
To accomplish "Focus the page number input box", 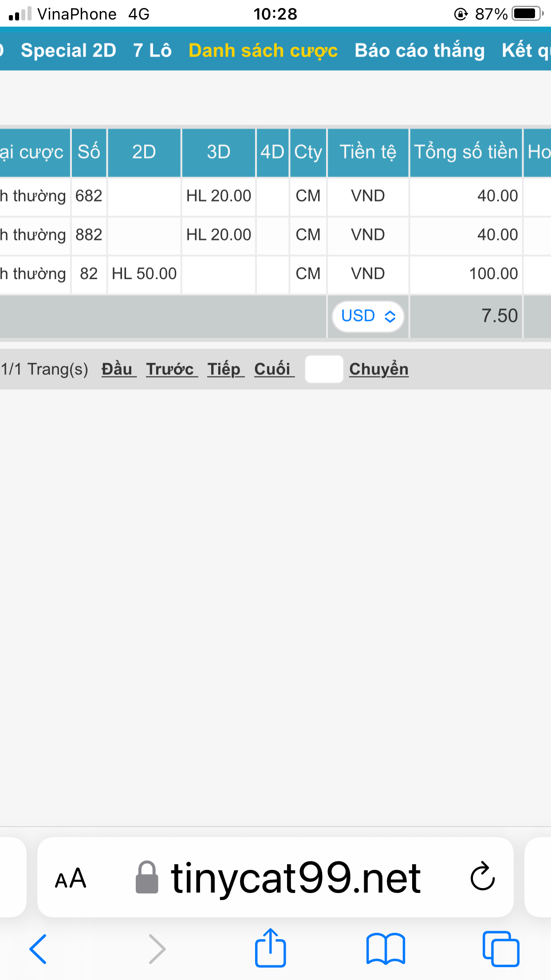I will tap(324, 369).
